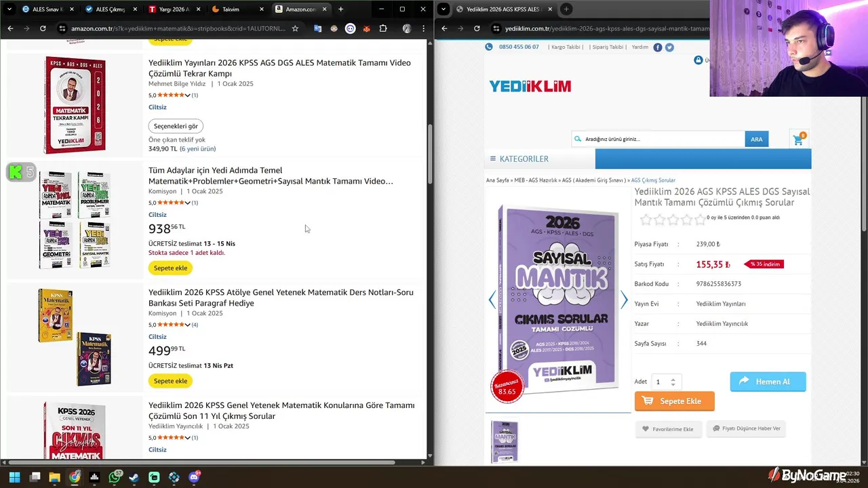Image resolution: width=868 pixels, height=488 pixels.
Task: Switch to the ALES Çıkmış tab
Action: 109,9
